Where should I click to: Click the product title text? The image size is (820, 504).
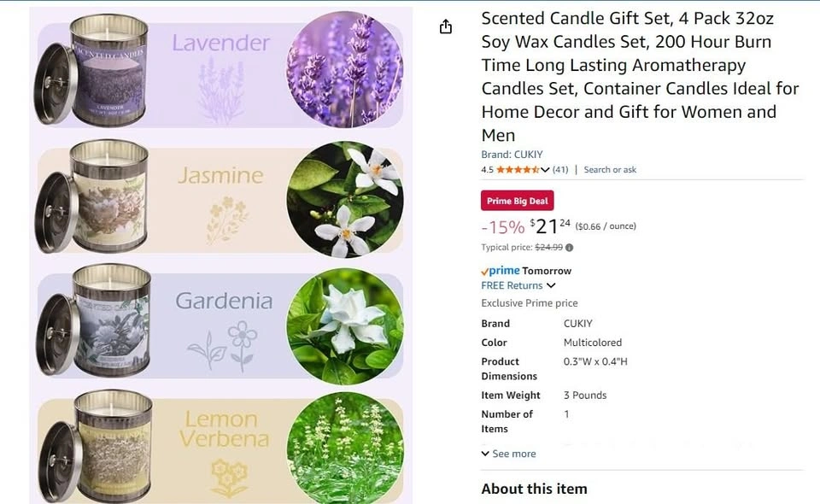pyautogui.click(x=640, y=76)
